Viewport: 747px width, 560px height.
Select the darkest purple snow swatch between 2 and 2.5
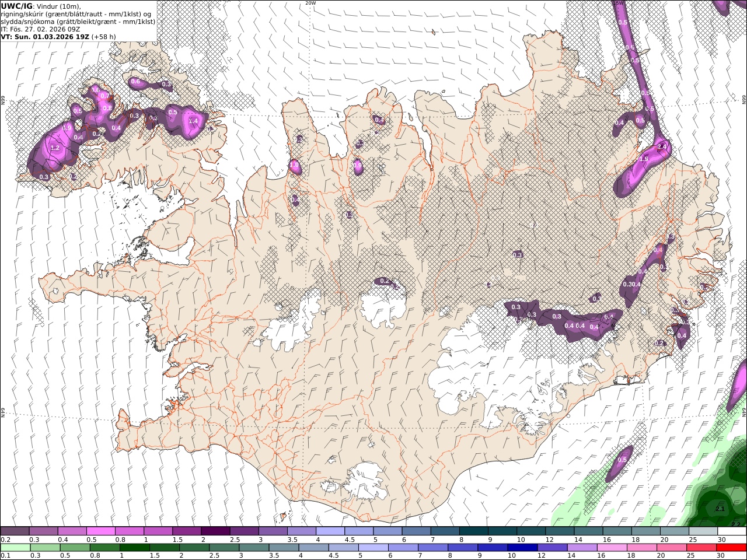216,531
